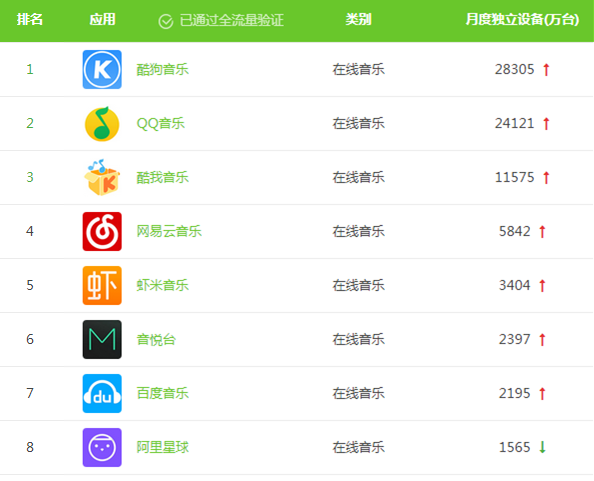Click the red up arrow next to 2195
594x481 pixels.
point(542,394)
